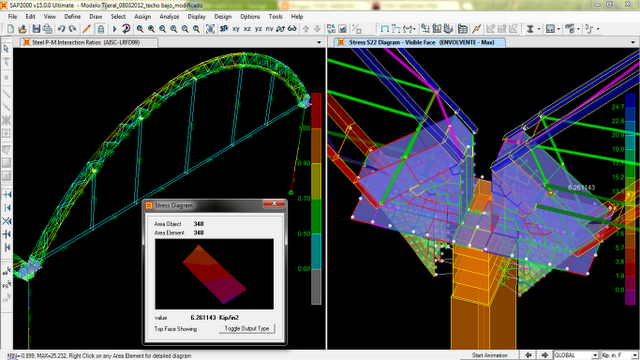Open an existing model file
The image size is (640, 360).
(22, 29)
